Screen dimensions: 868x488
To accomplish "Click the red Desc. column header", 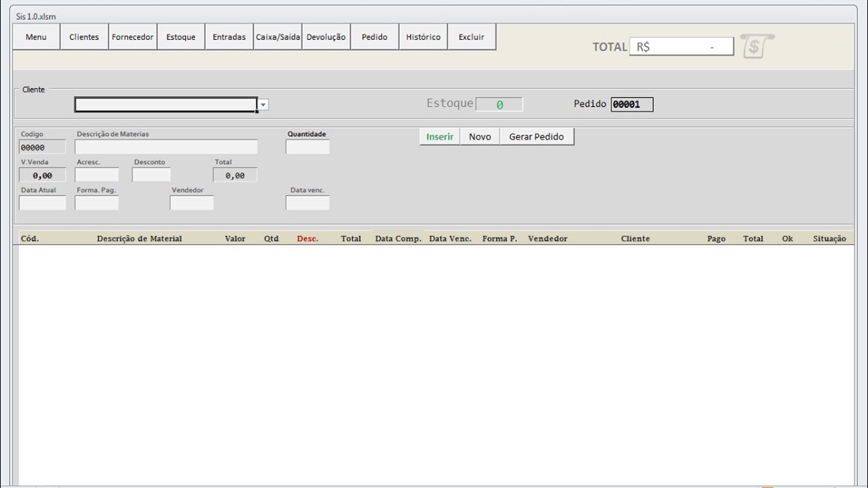I will coord(308,239).
